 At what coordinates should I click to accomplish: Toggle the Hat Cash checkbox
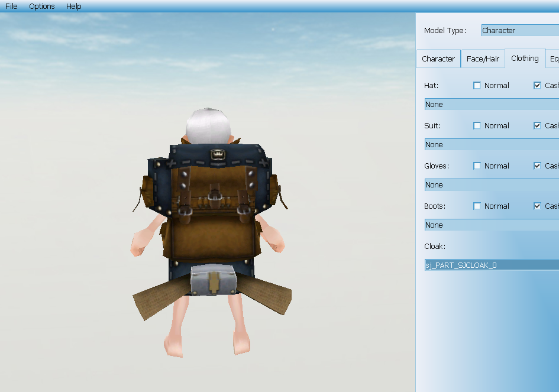(537, 86)
